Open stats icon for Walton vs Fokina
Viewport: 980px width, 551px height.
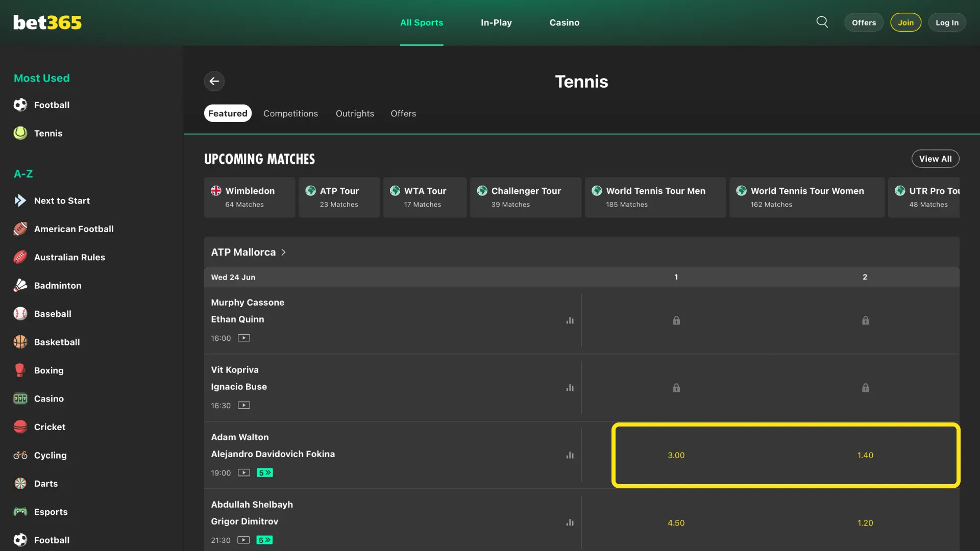point(570,455)
